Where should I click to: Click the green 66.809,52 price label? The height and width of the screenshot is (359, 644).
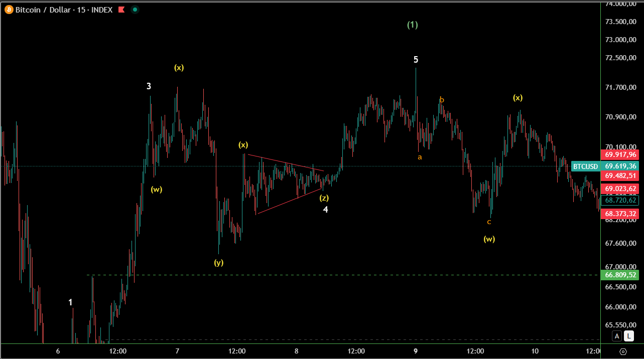coord(620,275)
